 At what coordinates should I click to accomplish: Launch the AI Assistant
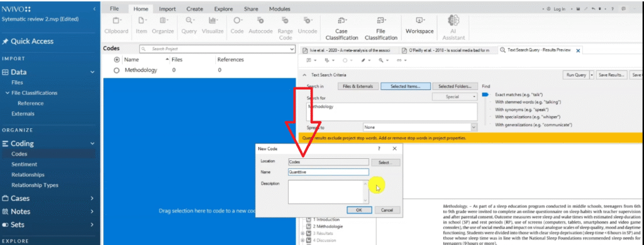[453, 28]
